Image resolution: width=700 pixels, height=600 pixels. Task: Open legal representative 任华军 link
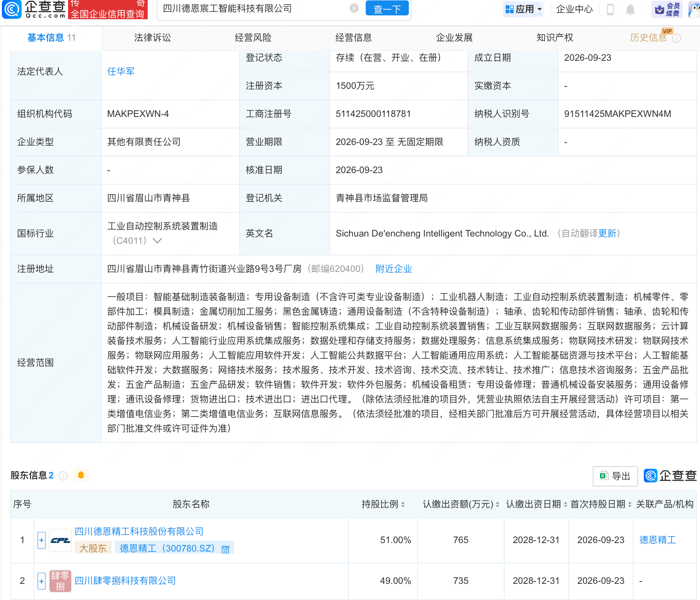[x=121, y=72]
